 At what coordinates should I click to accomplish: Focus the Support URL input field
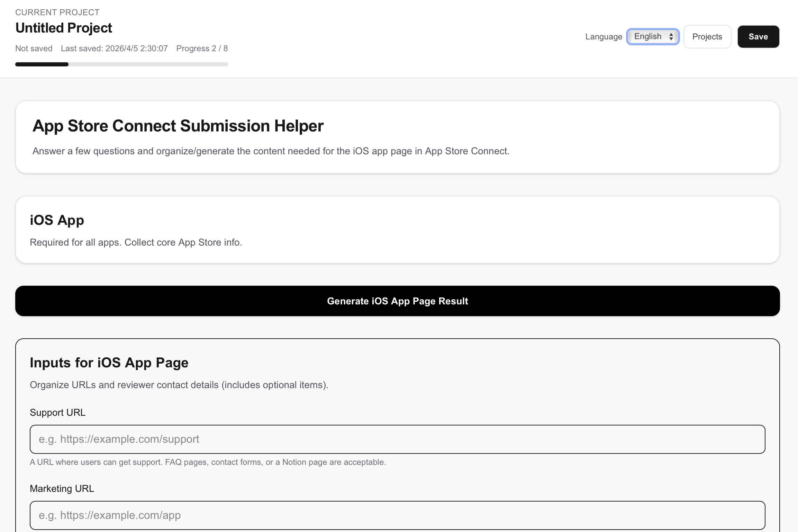click(x=397, y=439)
